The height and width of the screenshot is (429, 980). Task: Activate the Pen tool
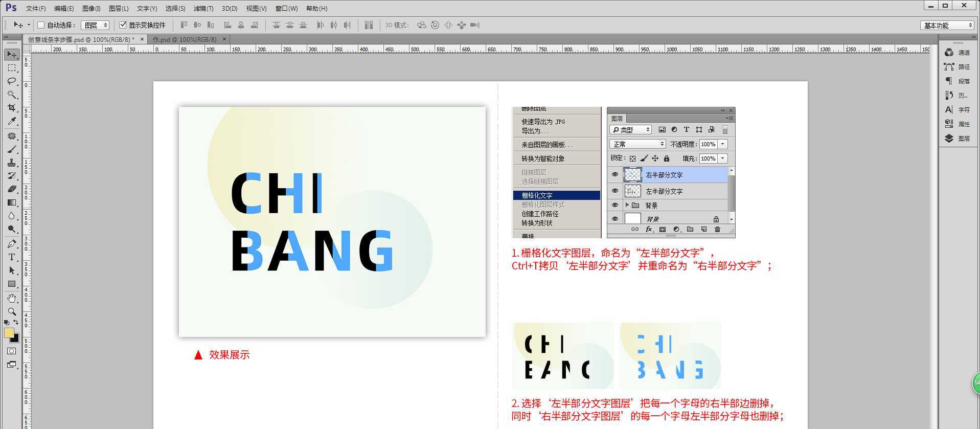coord(12,244)
